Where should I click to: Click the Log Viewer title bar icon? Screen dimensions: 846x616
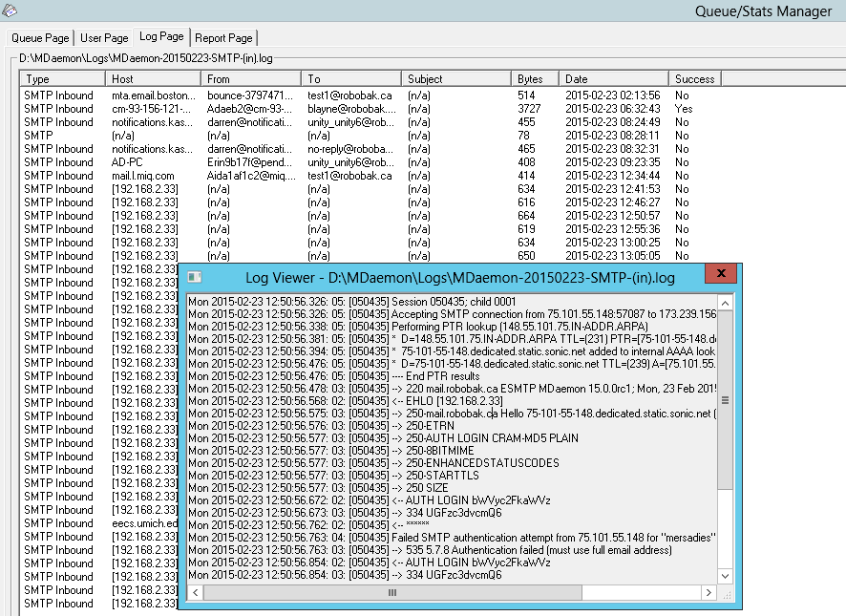tap(195, 273)
